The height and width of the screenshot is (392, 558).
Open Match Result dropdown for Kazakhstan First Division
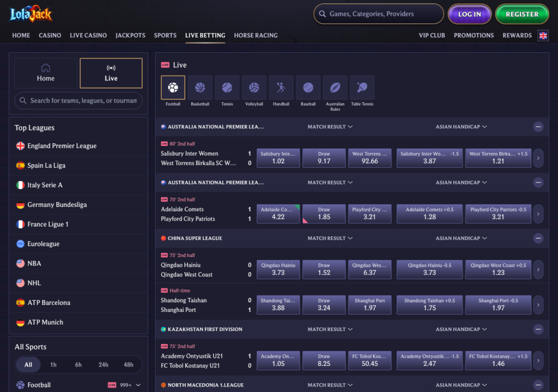[x=330, y=329]
